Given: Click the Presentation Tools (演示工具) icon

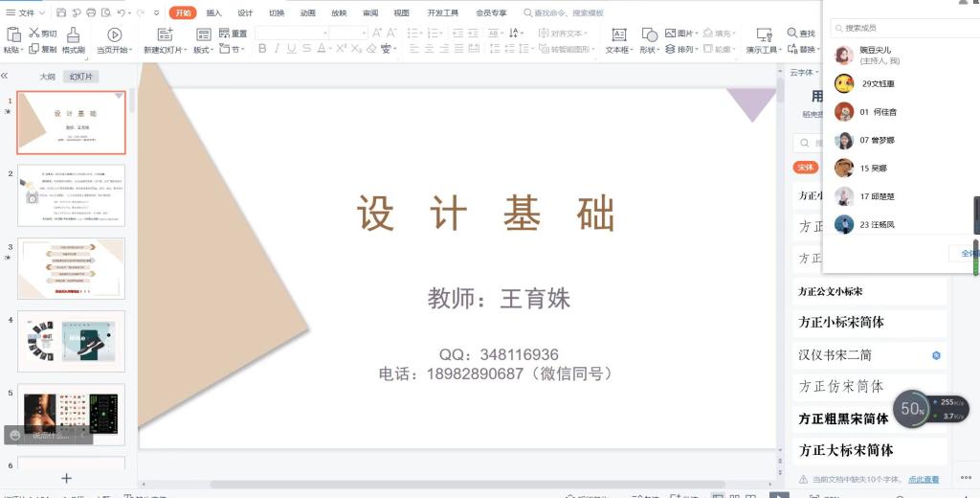Looking at the screenshot, I should pyautogui.click(x=764, y=34).
